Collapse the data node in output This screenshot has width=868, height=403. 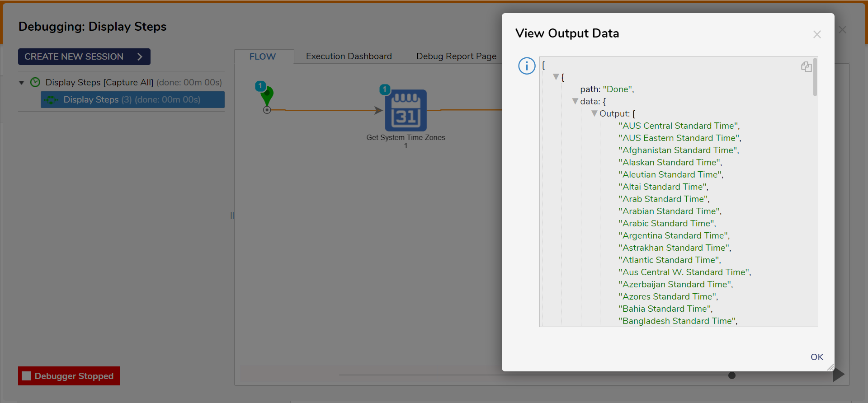[575, 101]
